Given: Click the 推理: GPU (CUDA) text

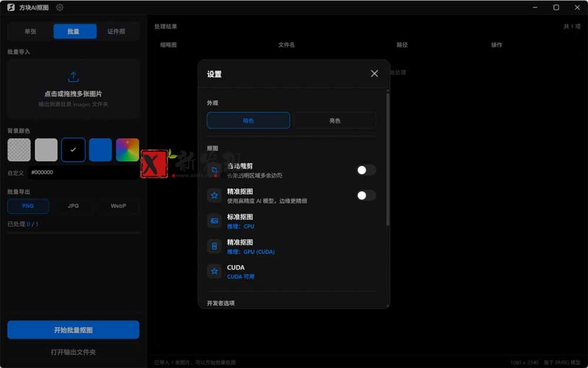Looking at the screenshot, I should click(x=251, y=252).
